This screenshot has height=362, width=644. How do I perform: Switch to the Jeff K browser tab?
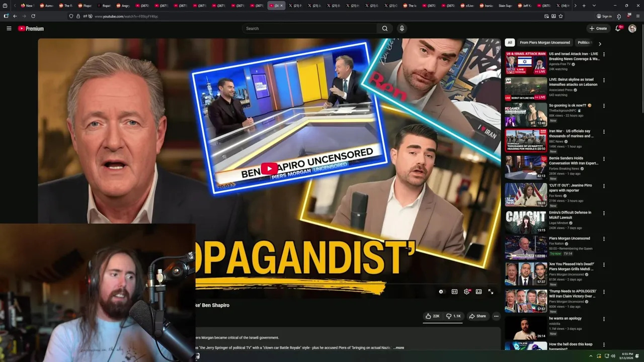coord(525,6)
